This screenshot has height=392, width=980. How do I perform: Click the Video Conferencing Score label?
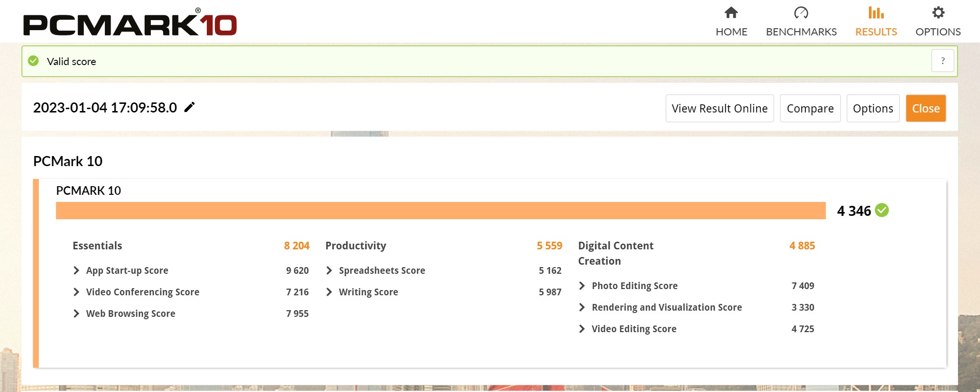[x=143, y=292]
